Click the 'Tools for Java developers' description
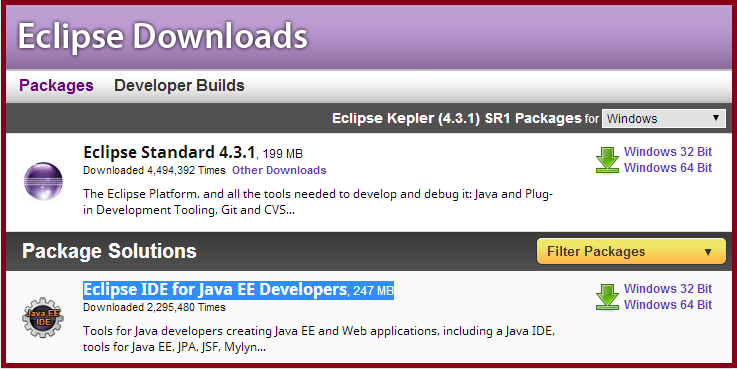Image resolution: width=737 pixels, height=369 pixels. point(319,339)
